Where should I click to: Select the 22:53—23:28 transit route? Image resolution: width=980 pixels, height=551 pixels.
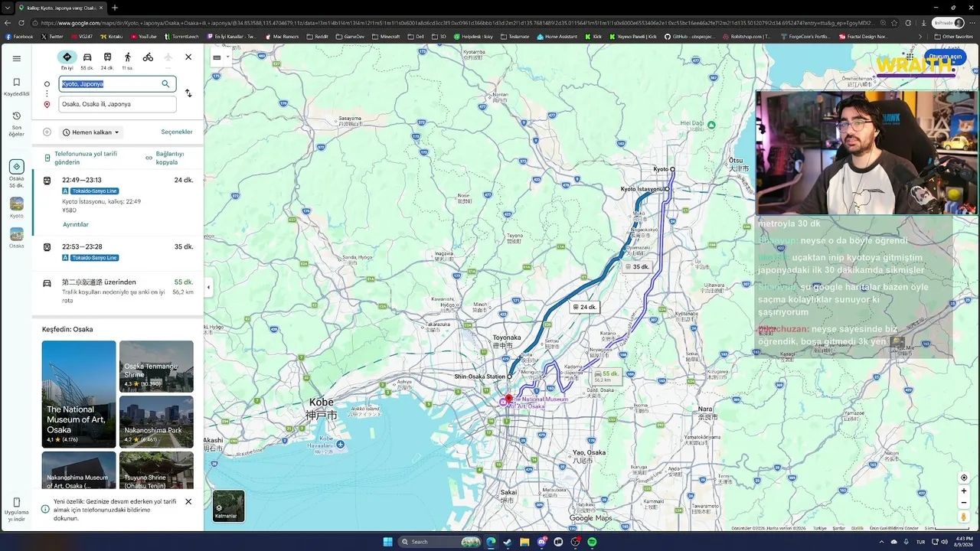coord(118,252)
